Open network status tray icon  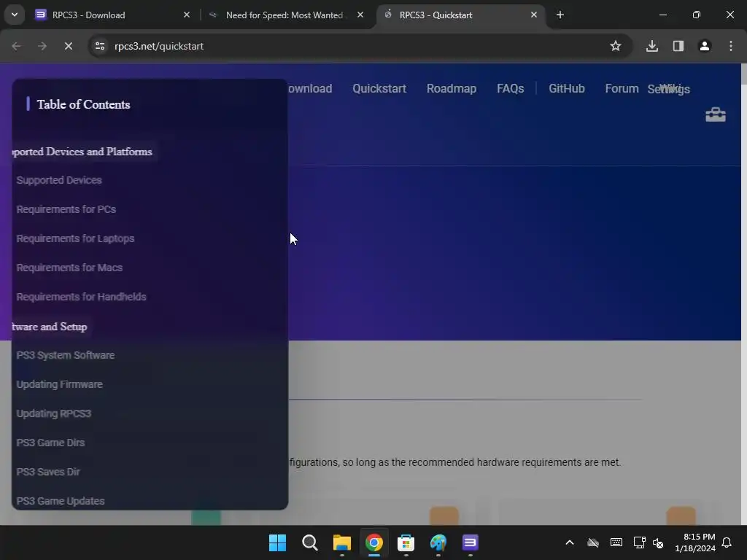(x=639, y=542)
